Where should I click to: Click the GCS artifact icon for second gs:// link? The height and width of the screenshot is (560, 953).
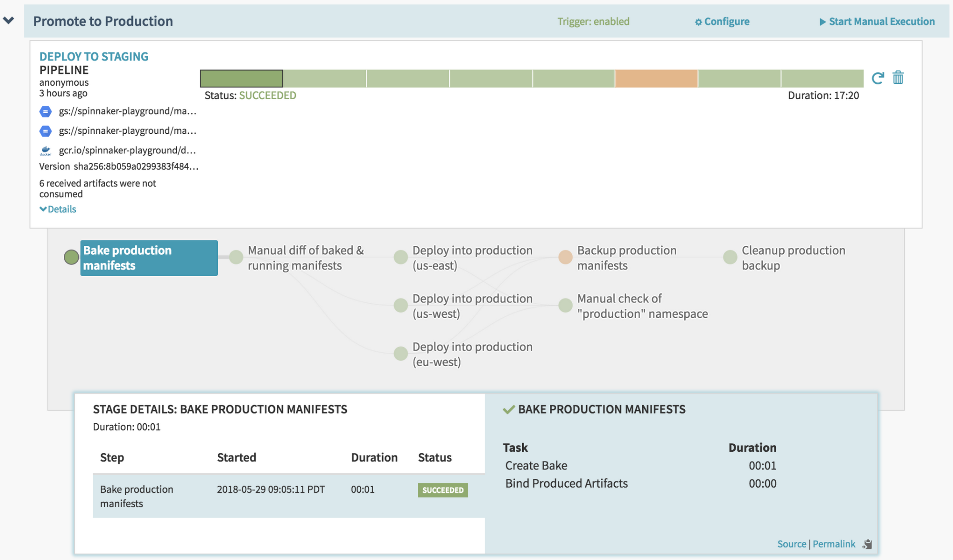coord(45,130)
